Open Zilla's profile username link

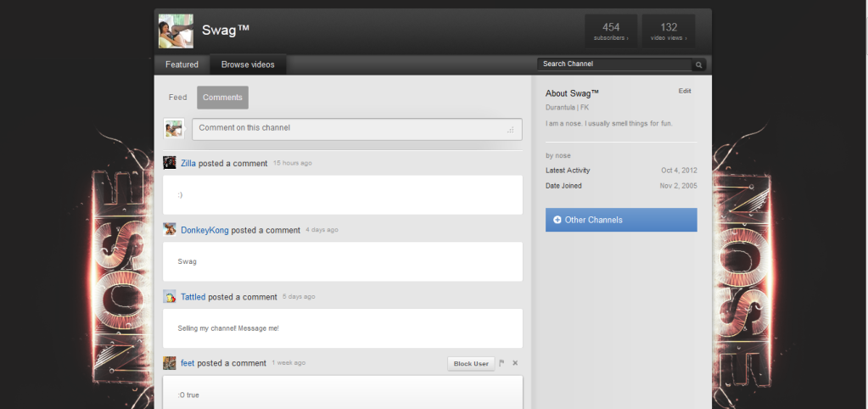point(188,163)
